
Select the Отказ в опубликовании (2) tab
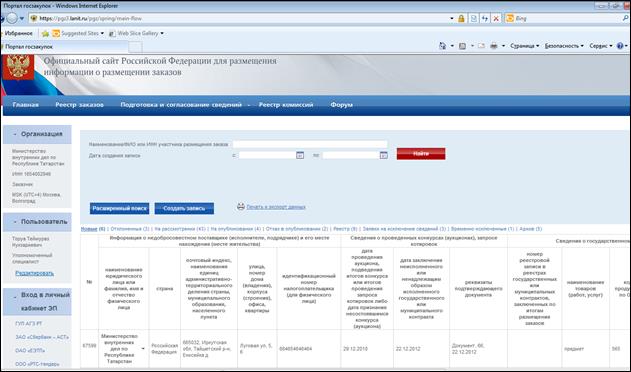click(x=297, y=229)
